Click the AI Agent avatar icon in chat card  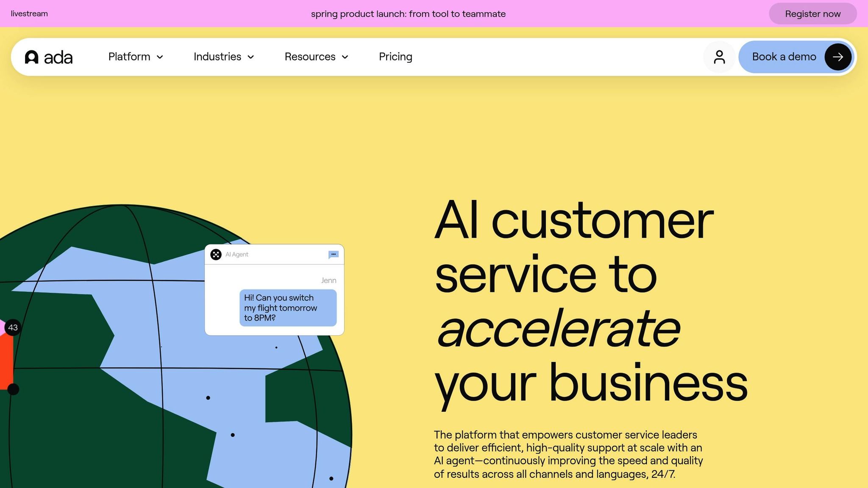click(x=216, y=255)
